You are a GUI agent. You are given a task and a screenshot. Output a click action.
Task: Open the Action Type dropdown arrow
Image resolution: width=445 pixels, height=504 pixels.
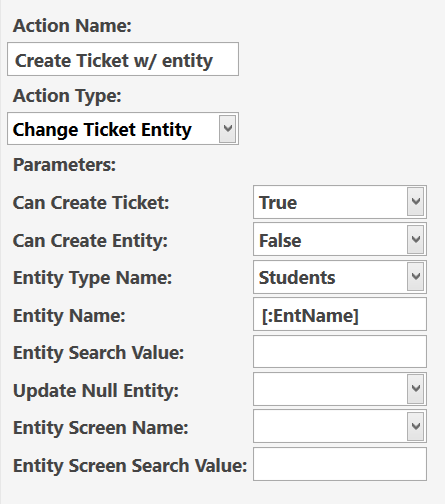click(x=228, y=129)
